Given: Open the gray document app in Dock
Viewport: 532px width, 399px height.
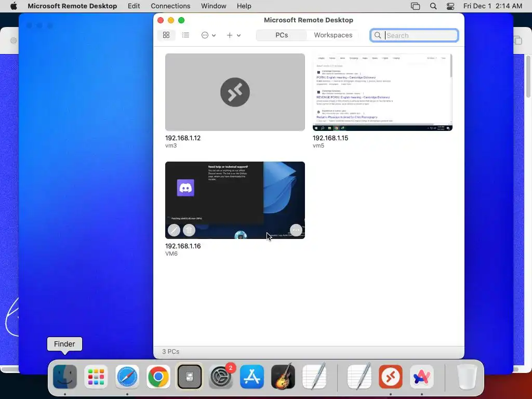Looking at the screenshot, I should [189, 377].
